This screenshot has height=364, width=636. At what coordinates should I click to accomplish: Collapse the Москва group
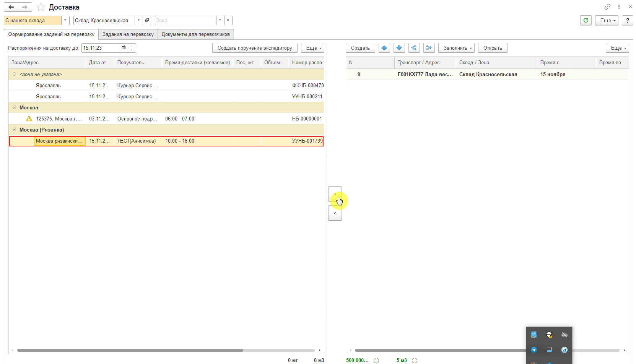14,107
